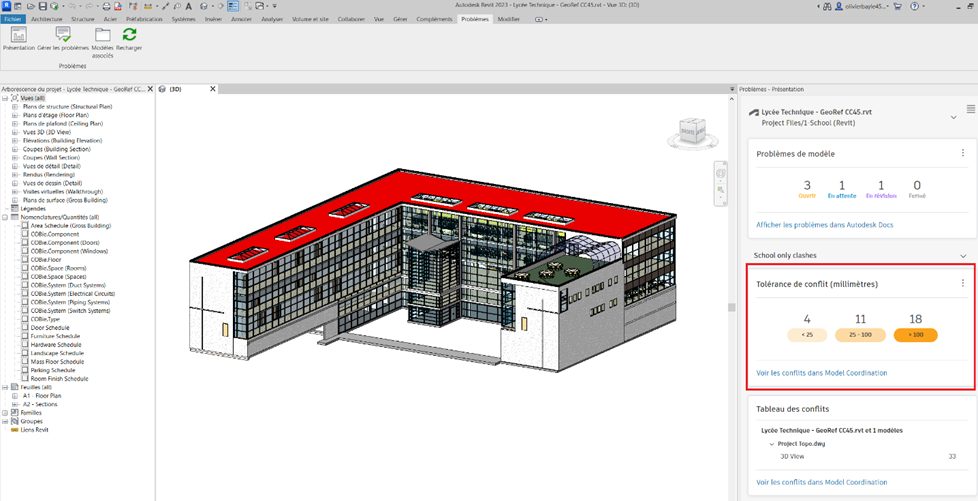Select Area Schedule (Gross Building) schedule
978x501 pixels.
coord(70,225)
